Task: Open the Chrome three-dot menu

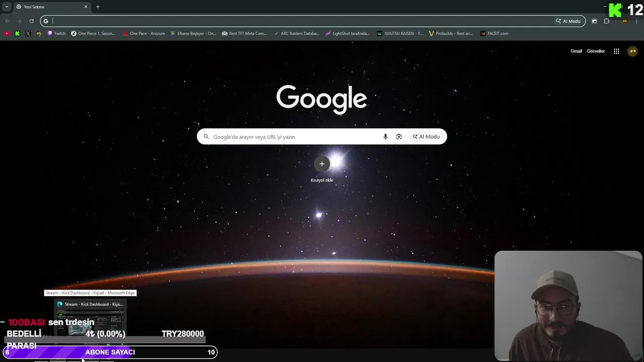Action: [637, 21]
